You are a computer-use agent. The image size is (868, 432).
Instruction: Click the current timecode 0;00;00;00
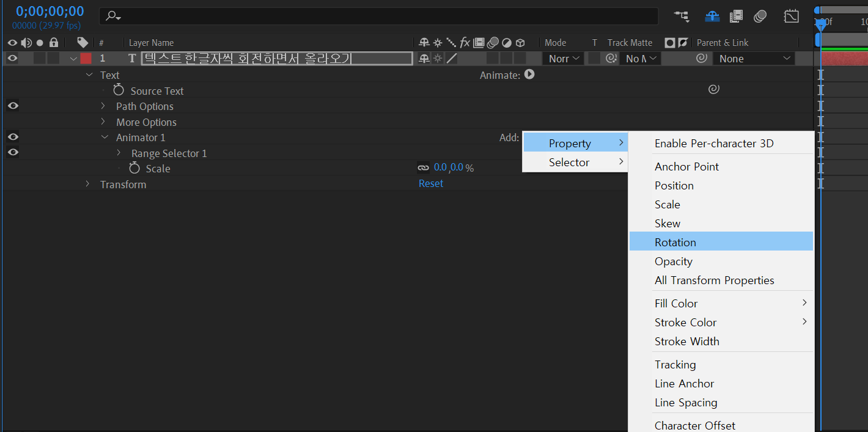click(50, 11)
